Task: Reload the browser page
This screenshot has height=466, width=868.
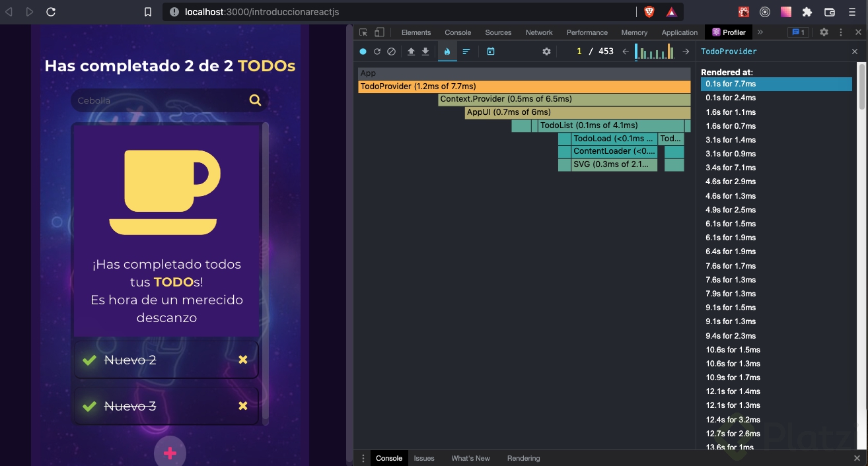Action: pyautogui.click(x=51, y=12)
